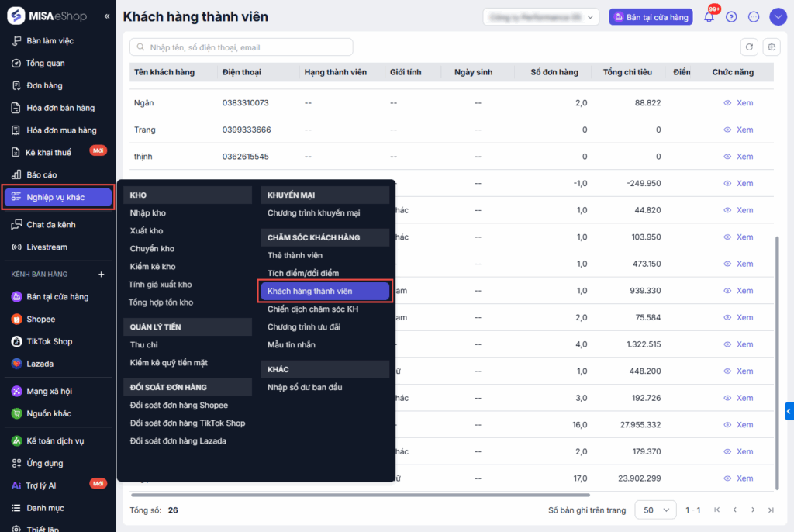Screen dimensions: 794x532
Task: Open Mạng xã hội channel
Action: pyautogui.click(x=49, y=391)
